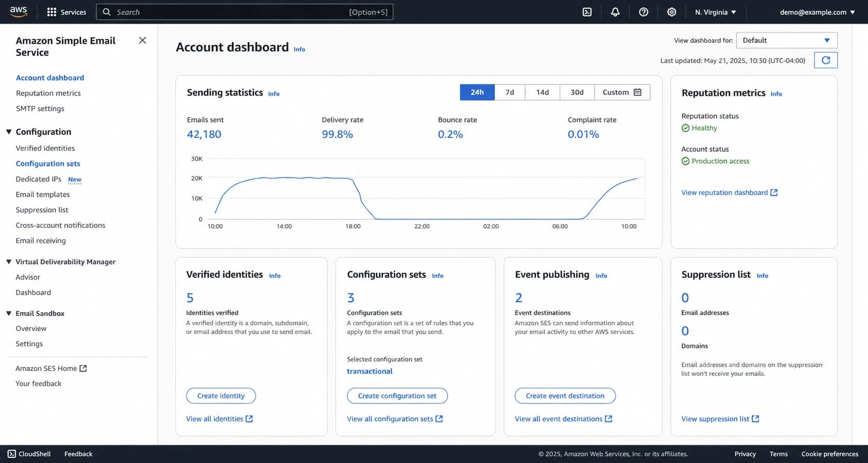Click the Feedback footer button
Screen dimensions: 868x463
pos(78,454)
